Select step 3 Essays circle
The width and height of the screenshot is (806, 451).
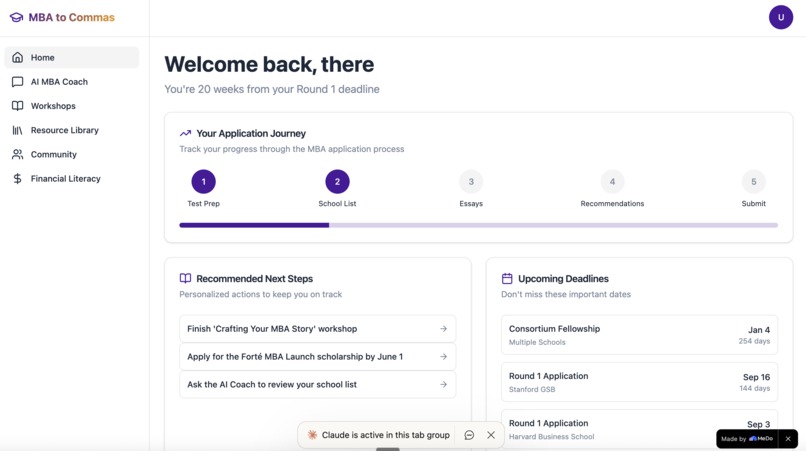click(x=471, y=182)
